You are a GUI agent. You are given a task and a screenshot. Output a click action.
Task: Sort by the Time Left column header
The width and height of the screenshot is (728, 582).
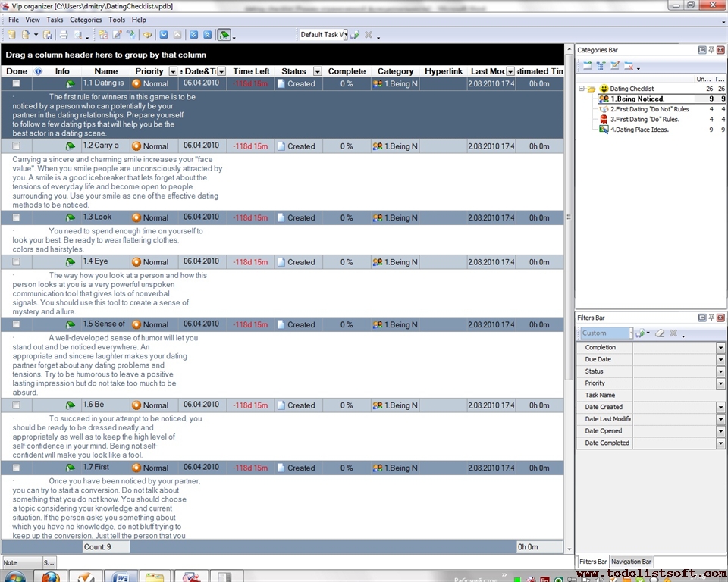251,71
